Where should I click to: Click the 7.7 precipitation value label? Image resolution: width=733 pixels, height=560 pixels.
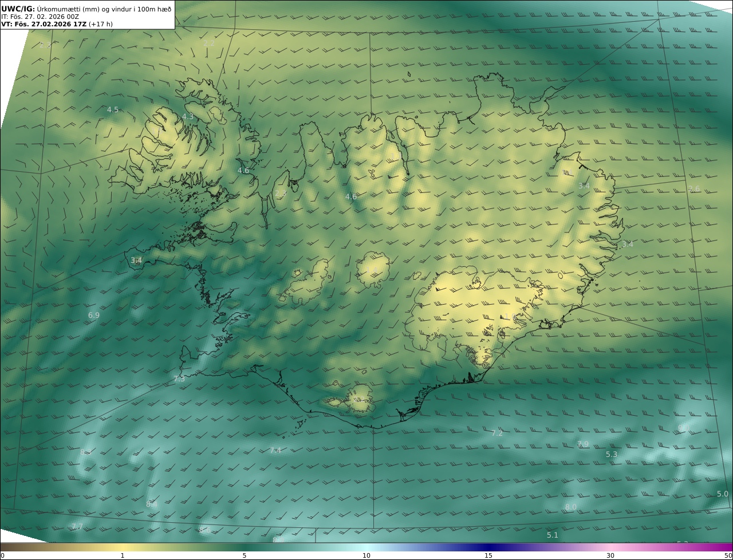tap(77, 526)
